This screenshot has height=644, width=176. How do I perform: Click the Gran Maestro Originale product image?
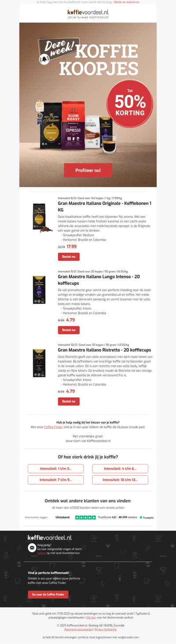(42, 217)
